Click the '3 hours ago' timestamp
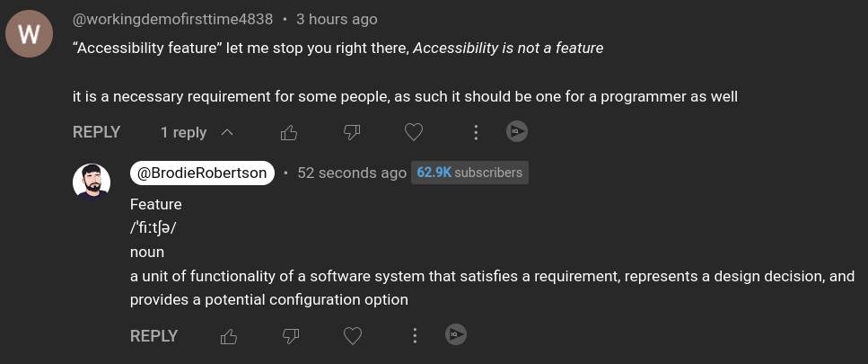The height and width of the screenshot is (364, 868). click(337, 19)
